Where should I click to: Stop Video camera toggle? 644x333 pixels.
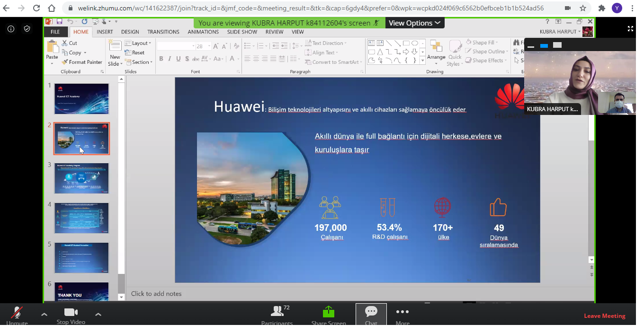pos(71,315)
